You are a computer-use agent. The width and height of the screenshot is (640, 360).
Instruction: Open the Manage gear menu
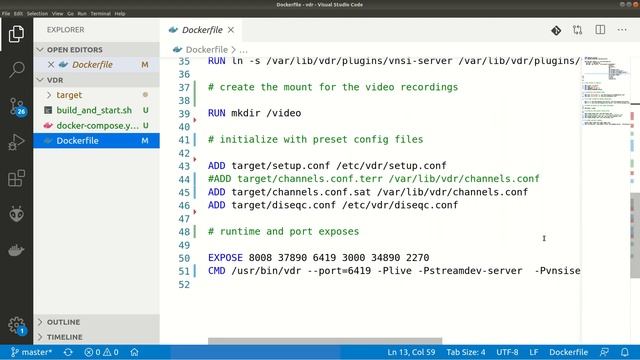pos(16,325)
